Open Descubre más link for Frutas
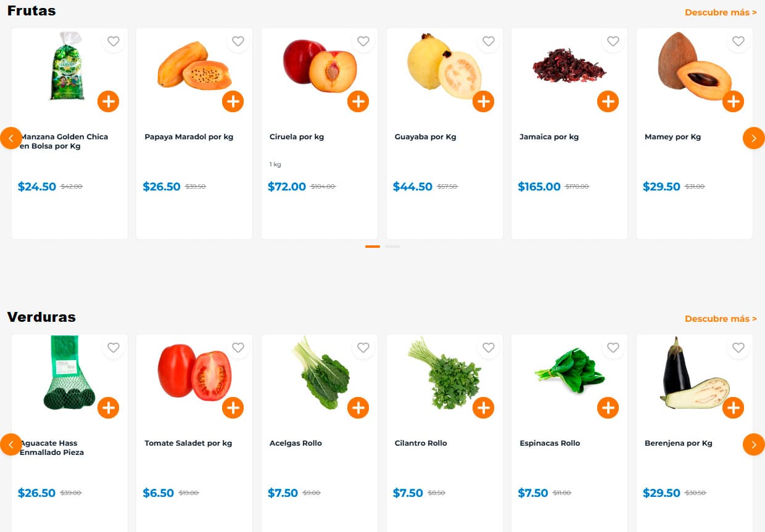The height and width of the screenshot is (532, 765). tap(721, 12)
